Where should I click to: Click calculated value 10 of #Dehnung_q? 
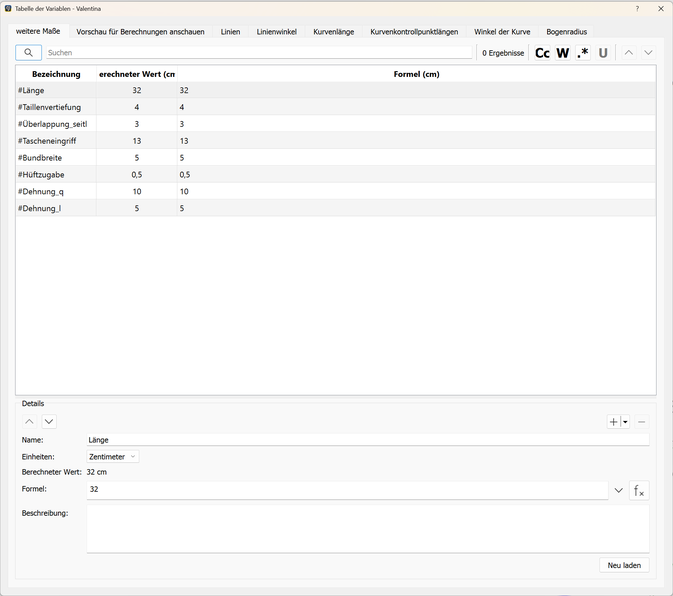tap(136, 191)
